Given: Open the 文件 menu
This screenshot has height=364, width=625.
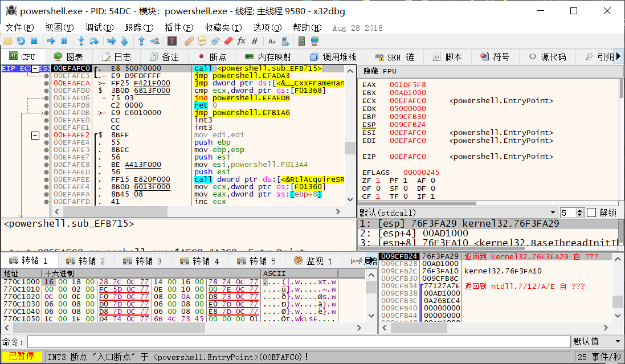Looking at the screenshot, I should 19,27.
